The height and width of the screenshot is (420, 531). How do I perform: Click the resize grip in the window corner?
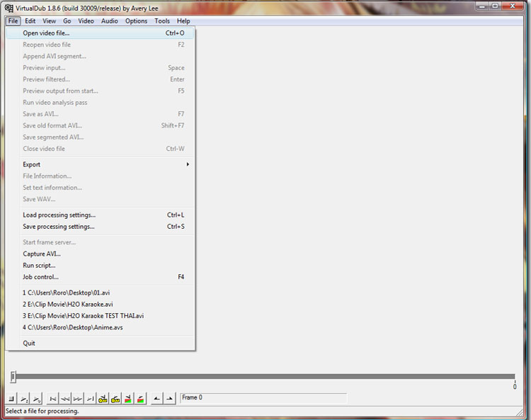(519, 412)
